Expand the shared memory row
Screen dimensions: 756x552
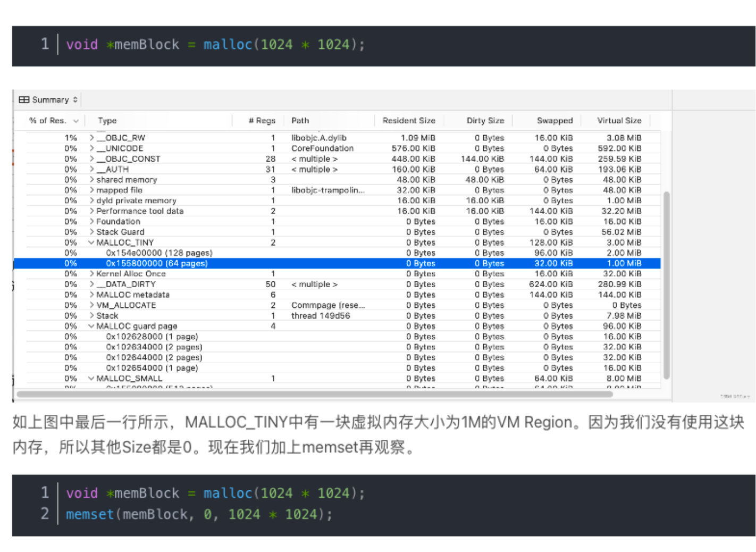(91, 180)
